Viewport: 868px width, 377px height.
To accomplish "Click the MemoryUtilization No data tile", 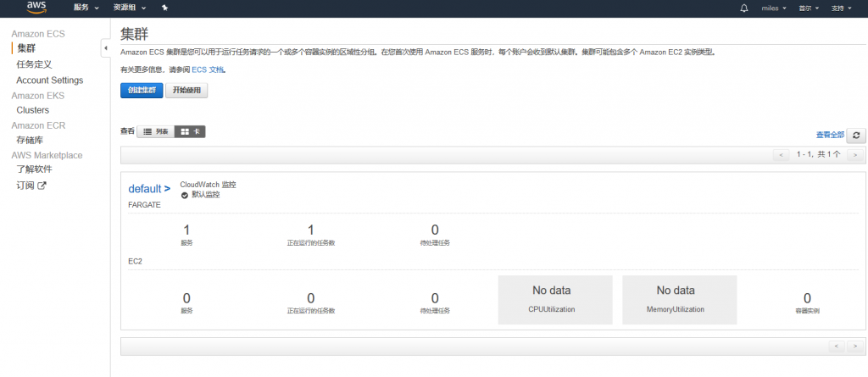I will (x=679, y=300).
